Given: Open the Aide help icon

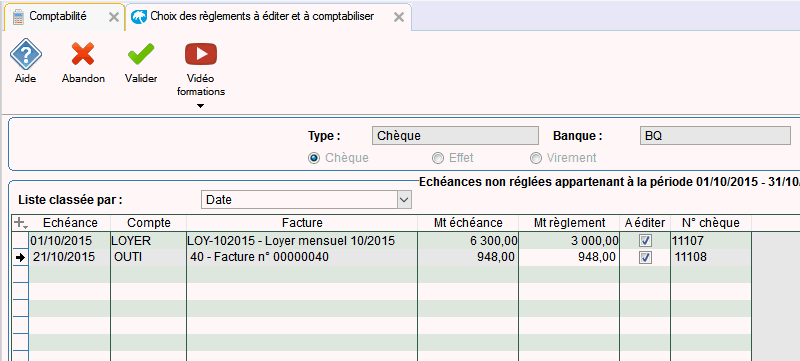Looking at the screenshot, I should 26,55.
